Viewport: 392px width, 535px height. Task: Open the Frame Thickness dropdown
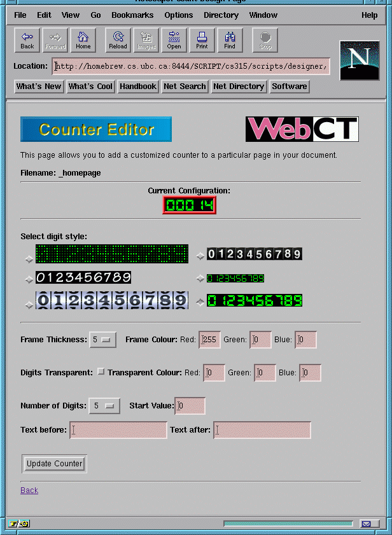101,340
